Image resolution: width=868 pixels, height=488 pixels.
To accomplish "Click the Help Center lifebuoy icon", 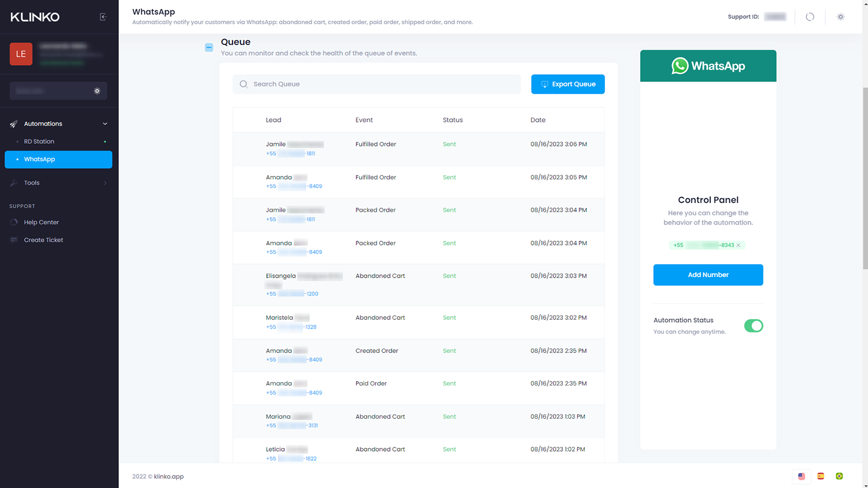I will (x=13, y=222).
